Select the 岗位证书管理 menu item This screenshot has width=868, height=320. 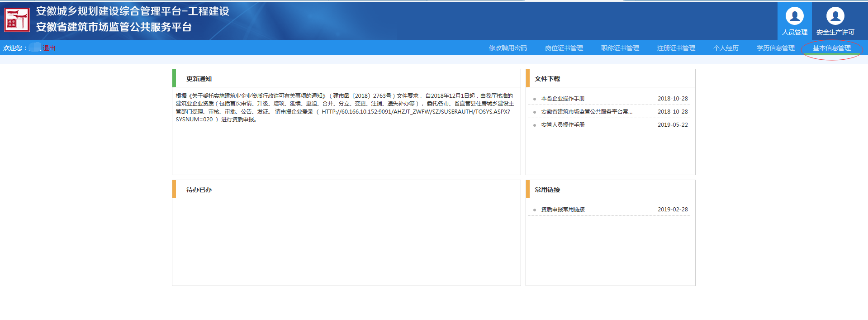(x=564, y=48)
